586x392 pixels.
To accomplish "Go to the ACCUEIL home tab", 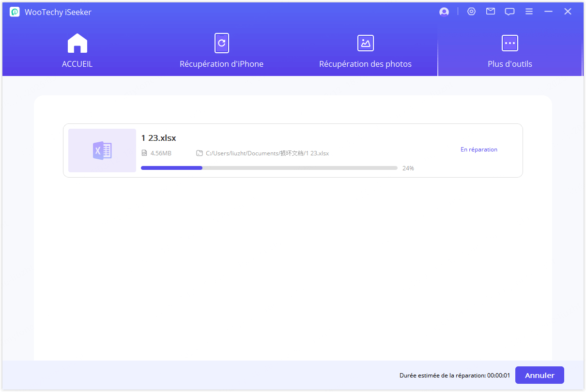I will 77,51.
